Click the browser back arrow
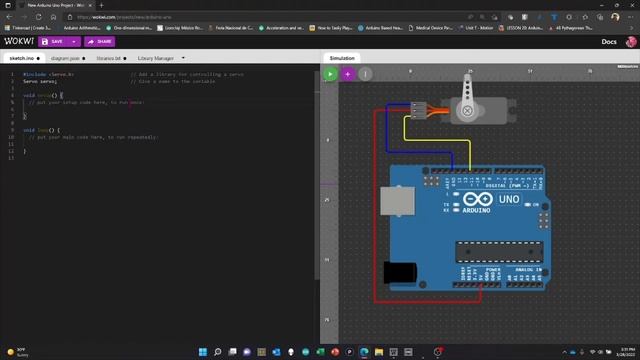This screenshot has width=640, height=360. click(9, 17)
